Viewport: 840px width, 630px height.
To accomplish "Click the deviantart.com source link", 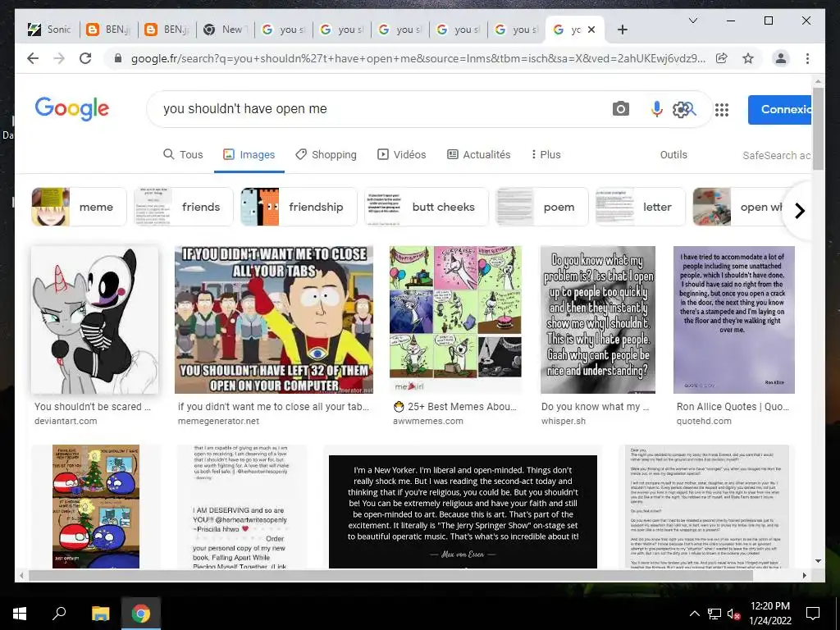I will click(66, 421).
